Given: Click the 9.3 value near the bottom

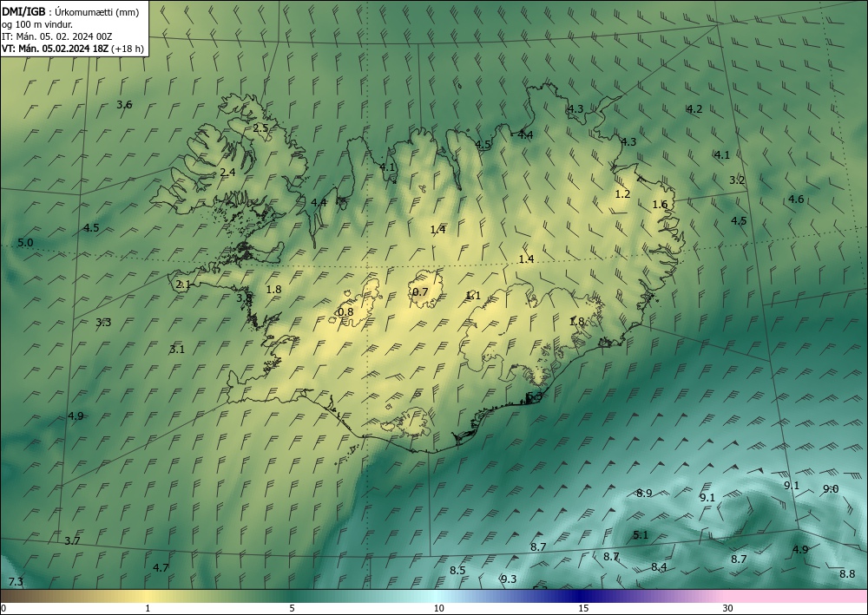Looking at the screenshot, I should [508, 579].
